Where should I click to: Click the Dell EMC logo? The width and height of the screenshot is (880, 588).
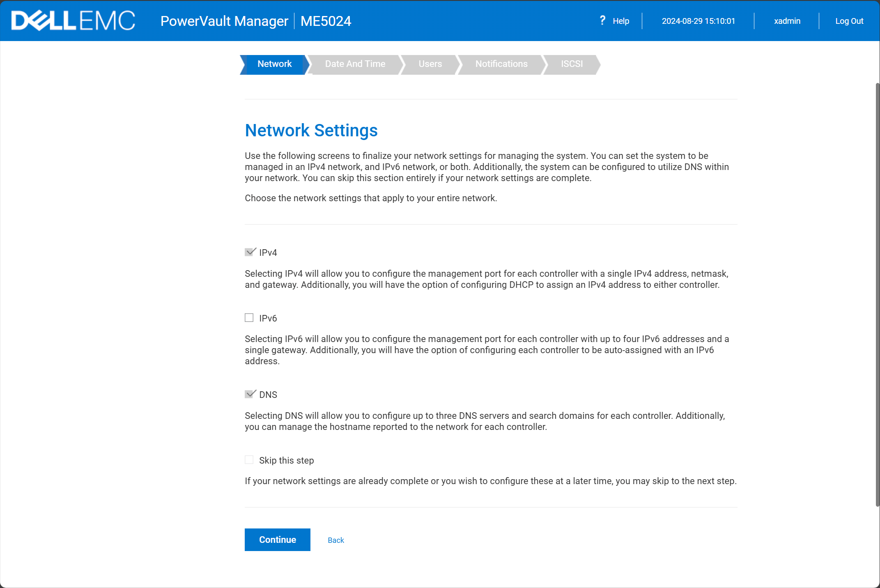[x=73, y=21]
